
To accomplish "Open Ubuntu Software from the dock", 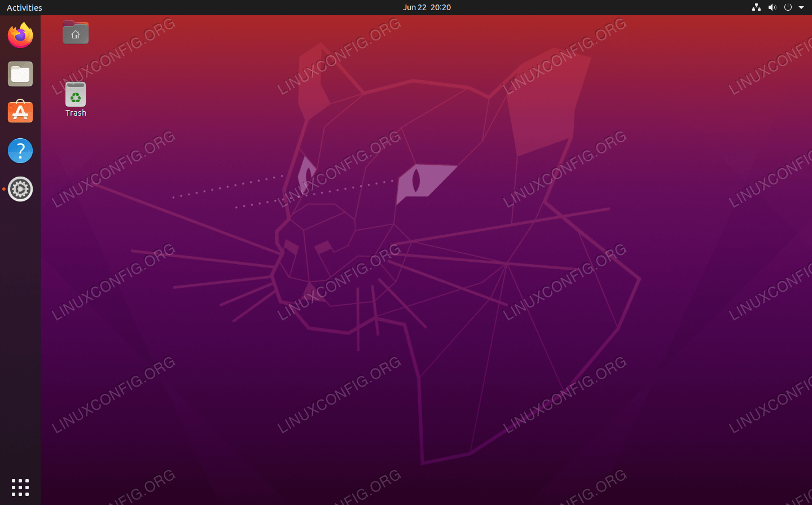I will (x=20, y=112).
